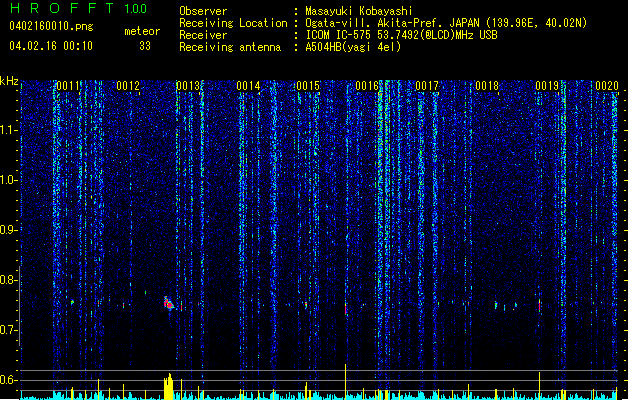Click the HROFFT 1.0.0 title text
This screenshot has width=629, height=400.
pos(79,8)
